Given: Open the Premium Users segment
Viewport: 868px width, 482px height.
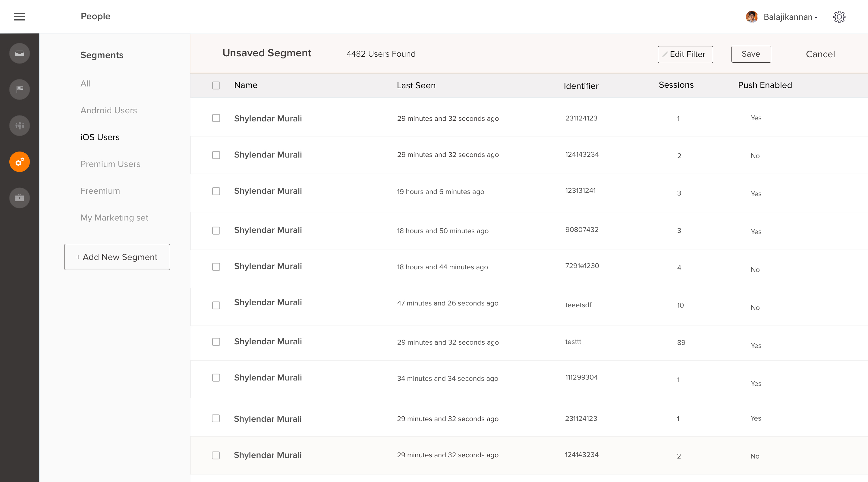Looking at the screenshot, I should tap(110, 164).
